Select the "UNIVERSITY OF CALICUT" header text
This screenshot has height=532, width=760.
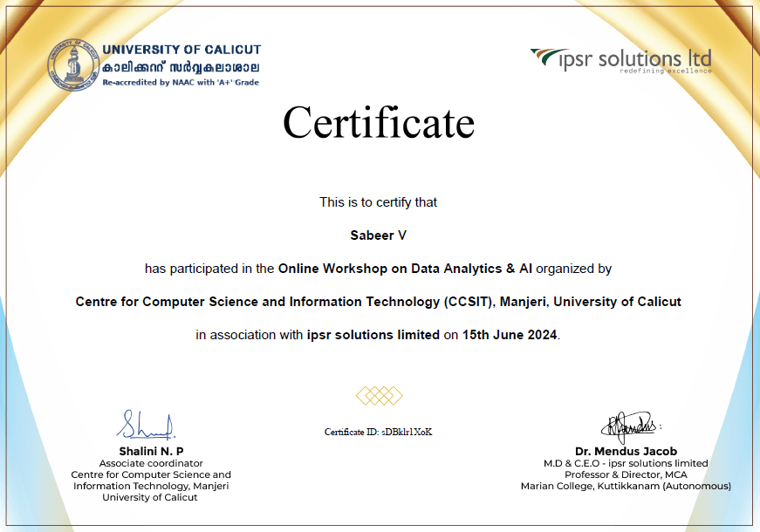tap(181, 50)
